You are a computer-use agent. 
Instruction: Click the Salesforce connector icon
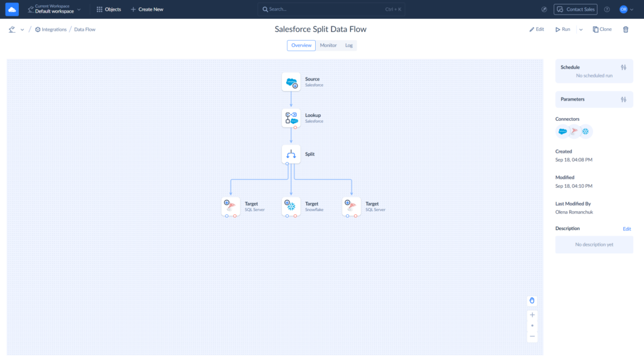click(x=563, y=131)
